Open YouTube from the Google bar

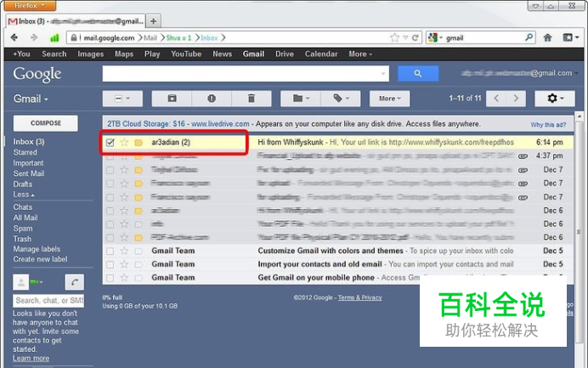tap(186, 54)
